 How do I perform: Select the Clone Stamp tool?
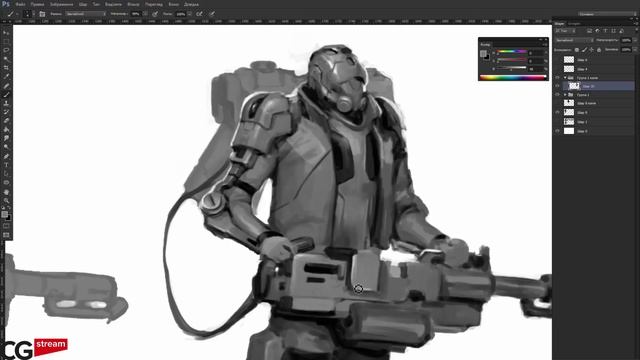point(6,103)
